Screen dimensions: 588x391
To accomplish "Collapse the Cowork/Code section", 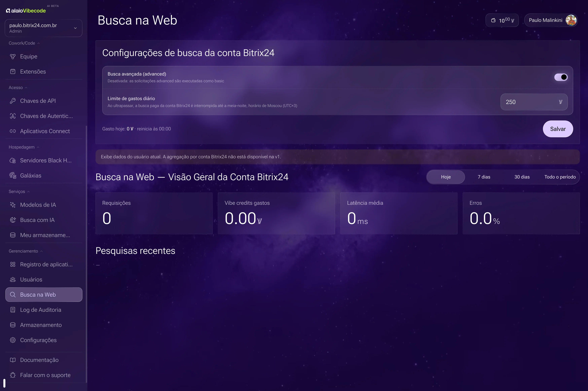I will tap(24, 43).
